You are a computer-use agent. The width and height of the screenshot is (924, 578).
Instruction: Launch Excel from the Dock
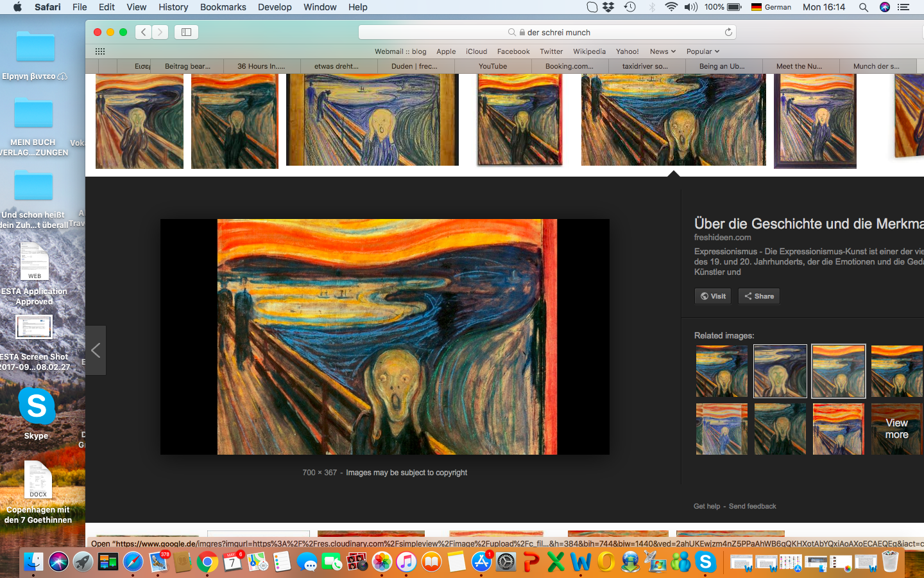click(x=556, y=562)
